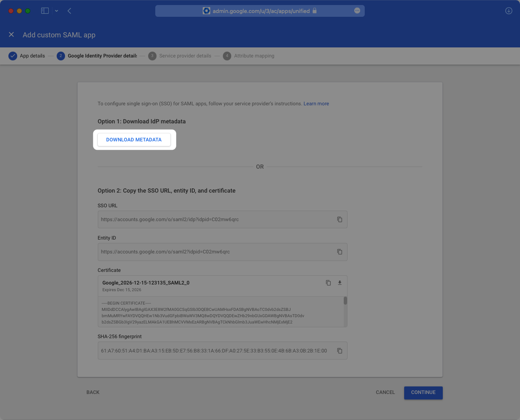Open page options ellipsis in address bar

357,11
